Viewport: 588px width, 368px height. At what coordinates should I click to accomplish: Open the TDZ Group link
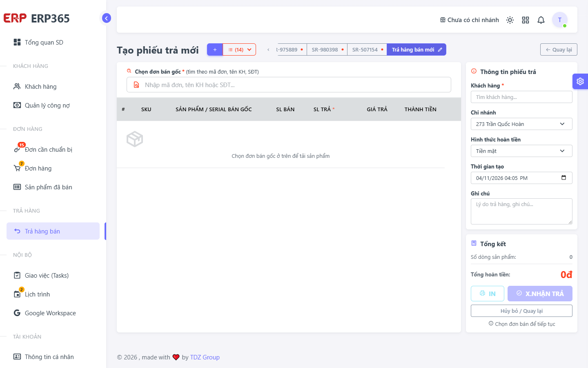[x=205, y=357]
